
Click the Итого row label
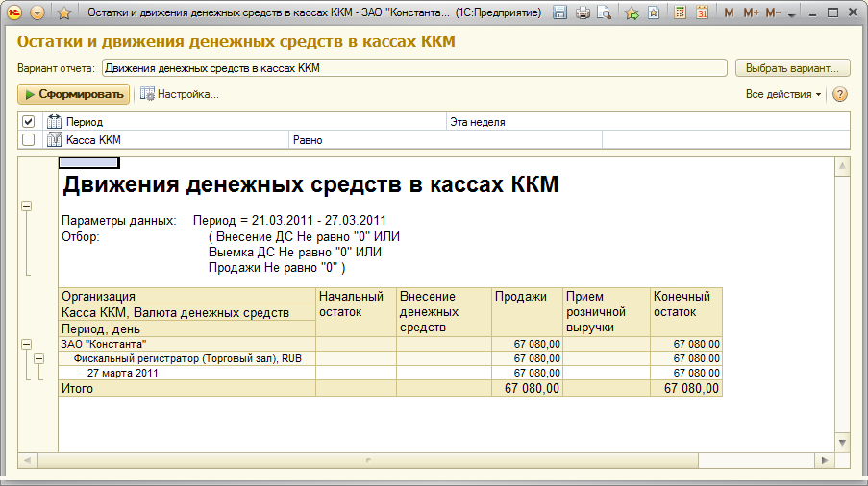tap(77, 388)
